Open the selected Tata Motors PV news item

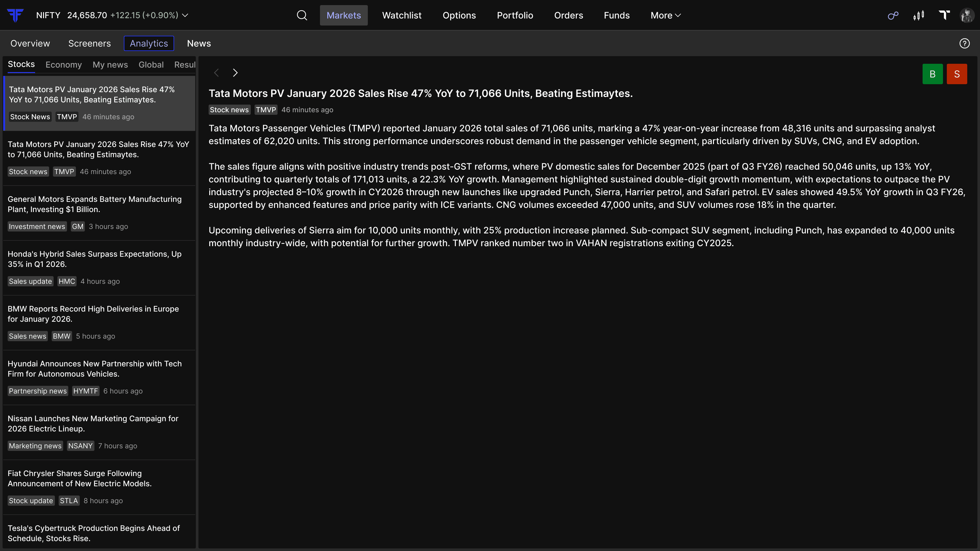pos(99,103)
